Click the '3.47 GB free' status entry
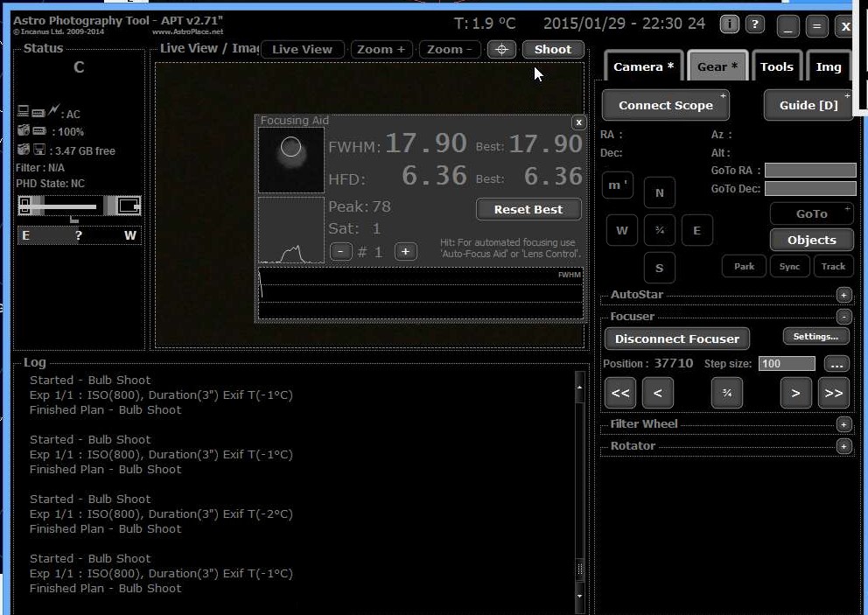Viewport: 868px width, 615px height. tap(82, 150)
